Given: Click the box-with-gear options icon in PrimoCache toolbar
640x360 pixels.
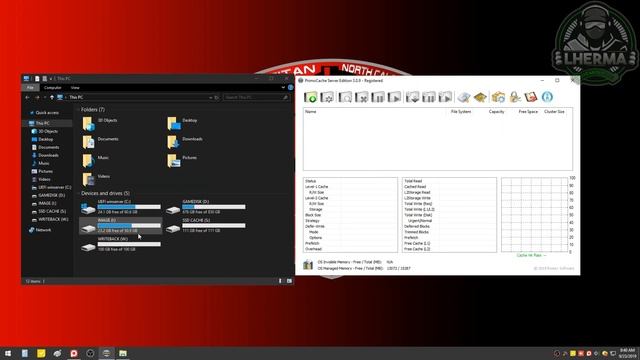Looking at the screenshot, I should pos(498,97).
